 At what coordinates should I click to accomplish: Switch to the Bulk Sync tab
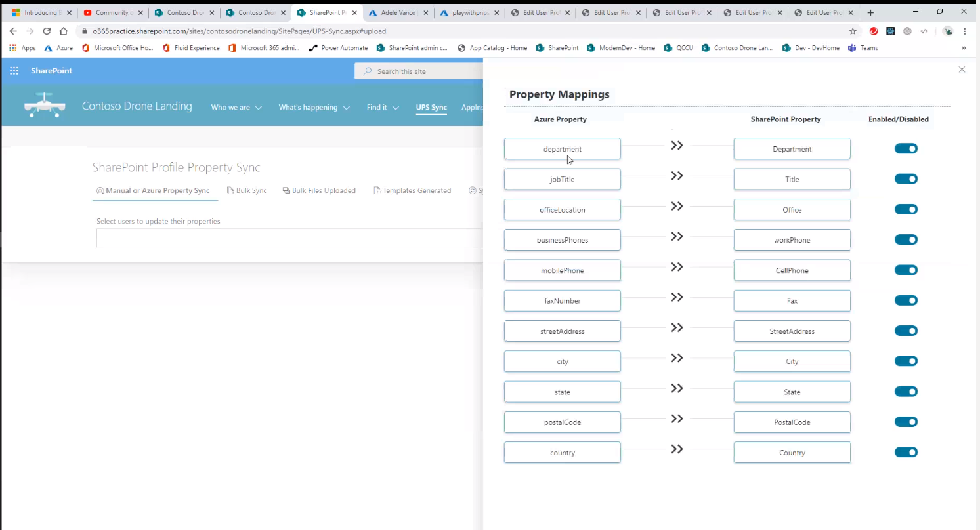(247, 190)
